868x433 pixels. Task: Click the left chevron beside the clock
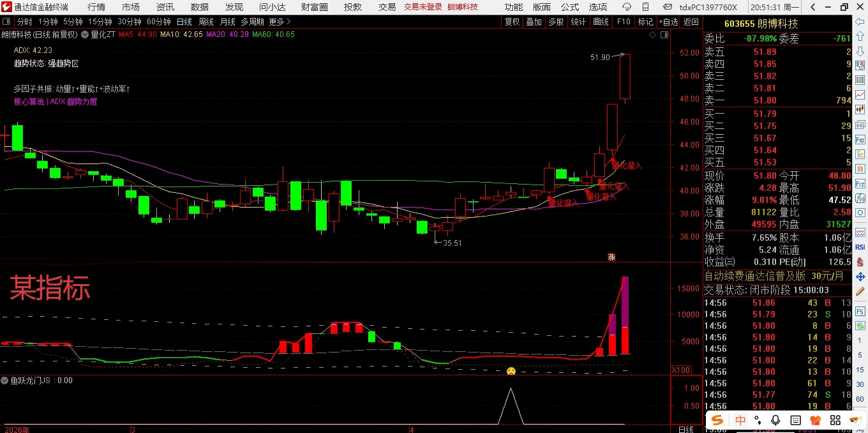click(814, 7)
